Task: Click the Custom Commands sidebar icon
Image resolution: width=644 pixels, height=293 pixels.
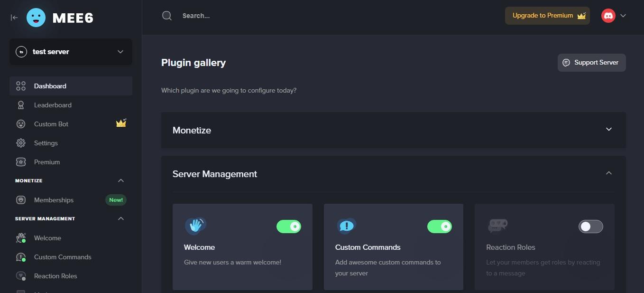Action: [21, 257]
